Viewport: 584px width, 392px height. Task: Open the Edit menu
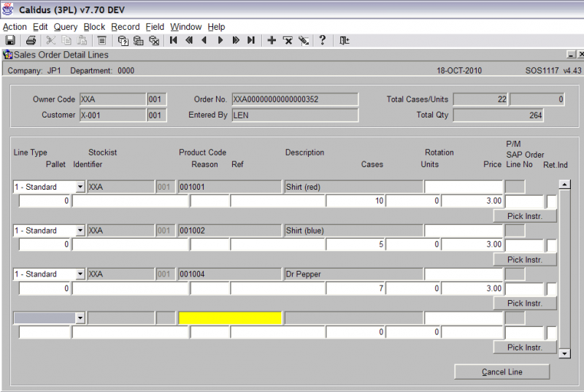(40, 27)
